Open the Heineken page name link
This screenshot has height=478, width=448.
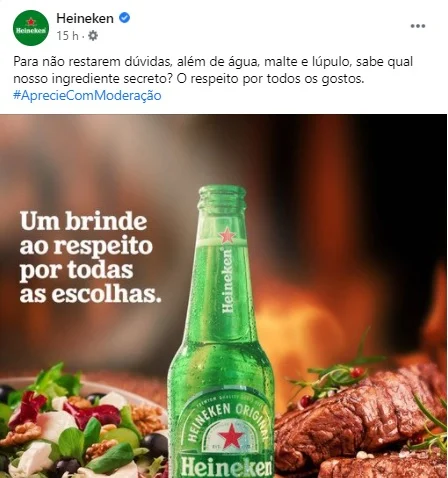click(x=85, y=18)
